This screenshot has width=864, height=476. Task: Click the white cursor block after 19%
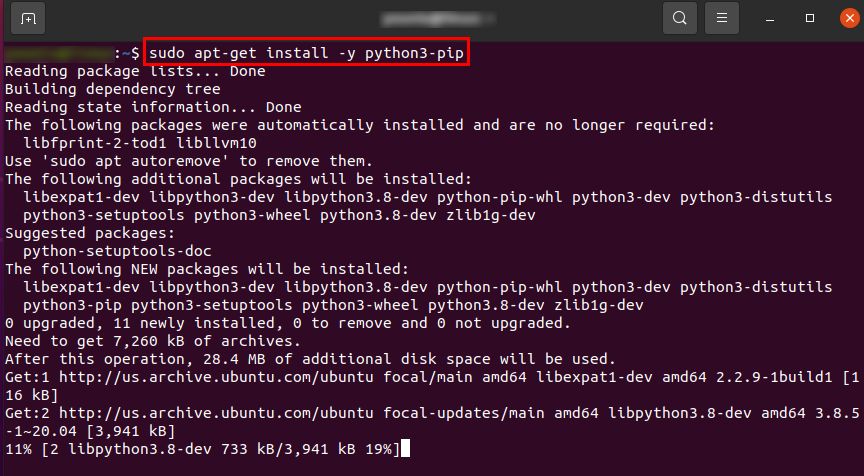(406, 448)
